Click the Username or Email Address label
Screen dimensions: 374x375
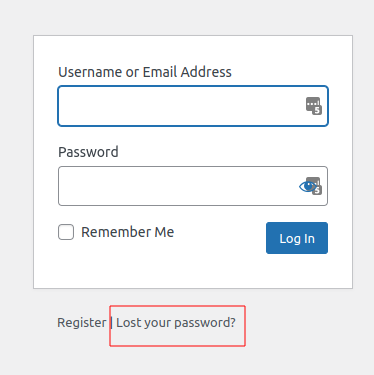coord(145,72)
